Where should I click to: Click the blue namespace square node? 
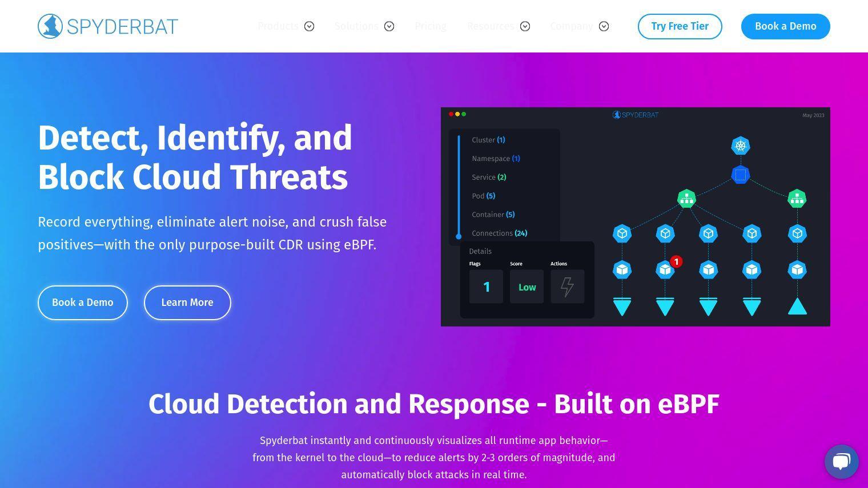(741, 175)
